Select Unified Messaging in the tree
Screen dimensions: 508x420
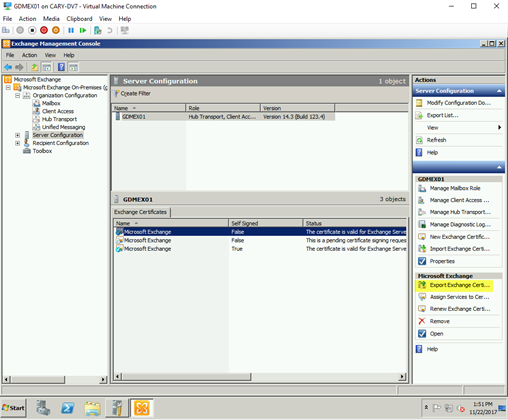point(63,127)
